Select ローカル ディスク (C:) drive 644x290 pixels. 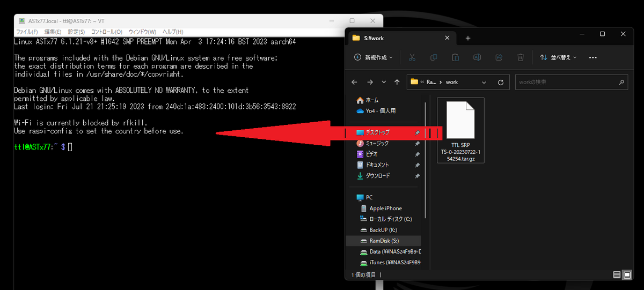point(385,219)
